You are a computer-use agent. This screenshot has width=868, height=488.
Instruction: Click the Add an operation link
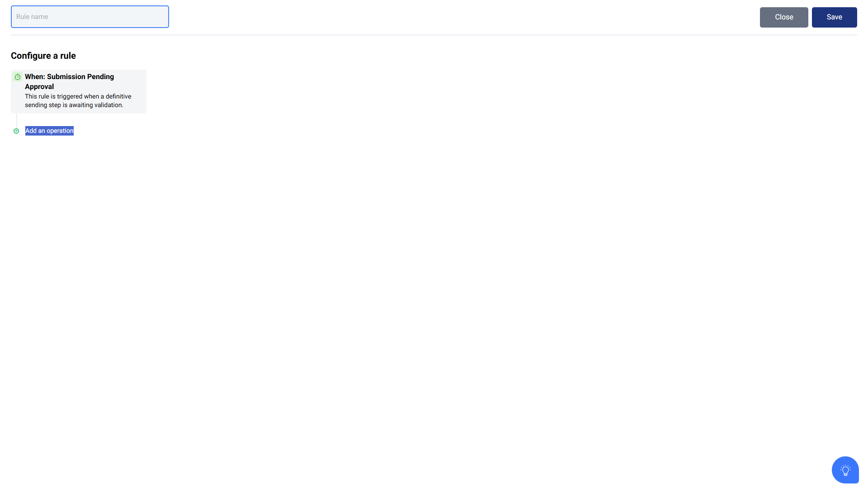coord(49,131)
